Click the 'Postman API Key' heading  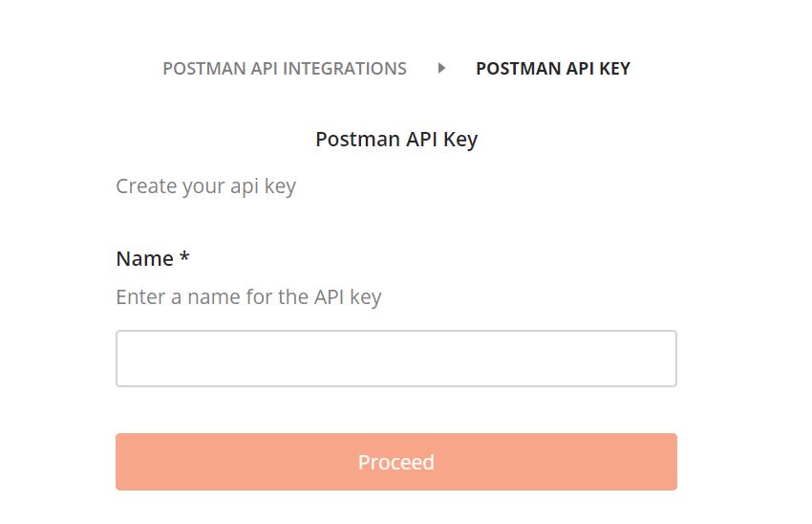396,140
